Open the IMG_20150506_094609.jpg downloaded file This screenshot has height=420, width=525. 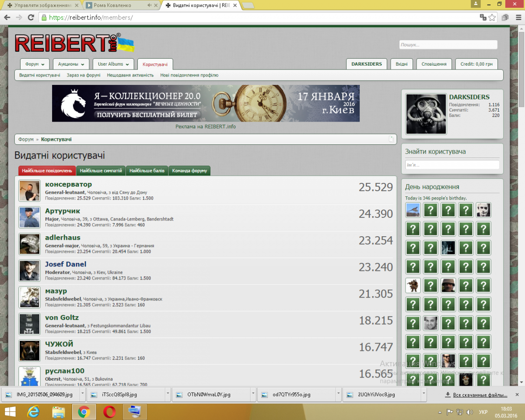41,395
